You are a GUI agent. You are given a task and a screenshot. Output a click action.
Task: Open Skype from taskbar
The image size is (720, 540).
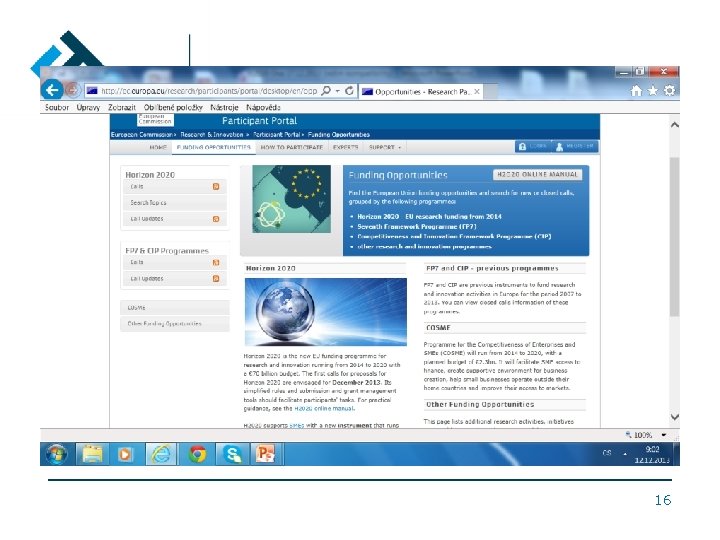coord(232,455)
